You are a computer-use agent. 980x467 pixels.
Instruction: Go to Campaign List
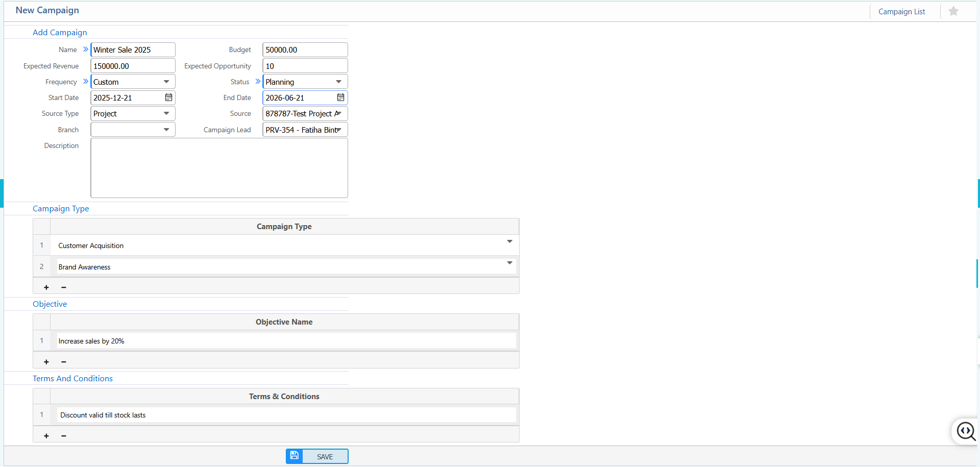[901, 12]
